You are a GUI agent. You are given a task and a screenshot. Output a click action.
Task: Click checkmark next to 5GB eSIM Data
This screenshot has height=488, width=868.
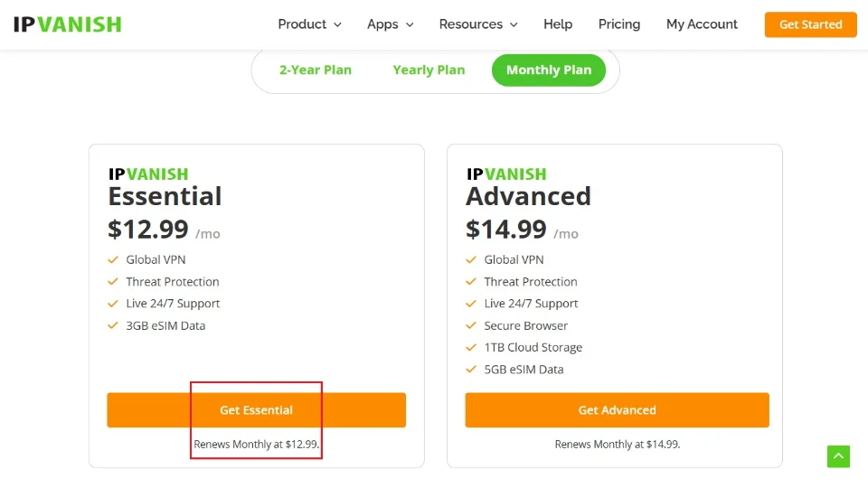tap(471, 369)
